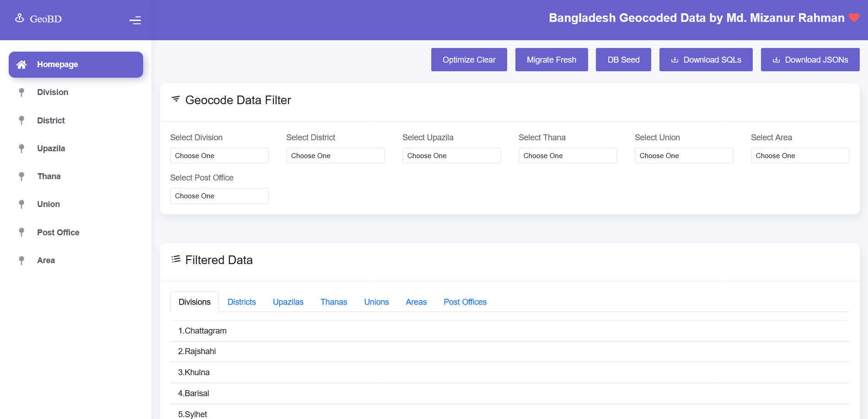The image size is (868, 419).
Task: Switch to the Unions tab
Action: 376,302
